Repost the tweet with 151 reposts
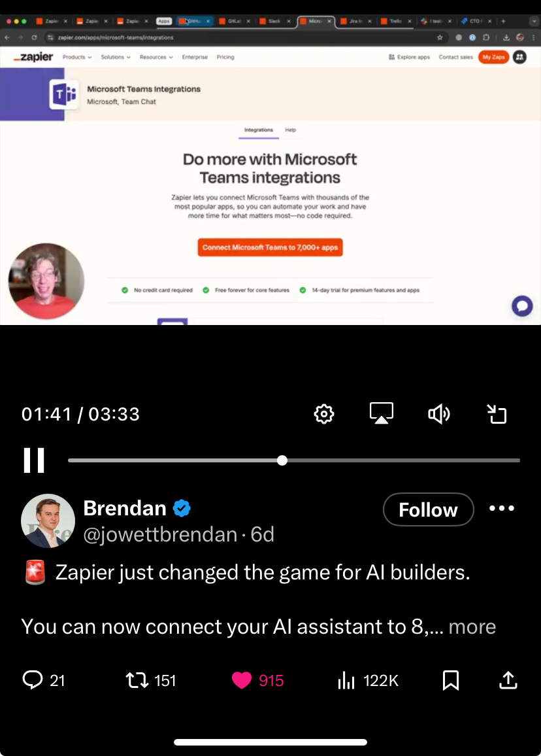 tap(137, 680)
